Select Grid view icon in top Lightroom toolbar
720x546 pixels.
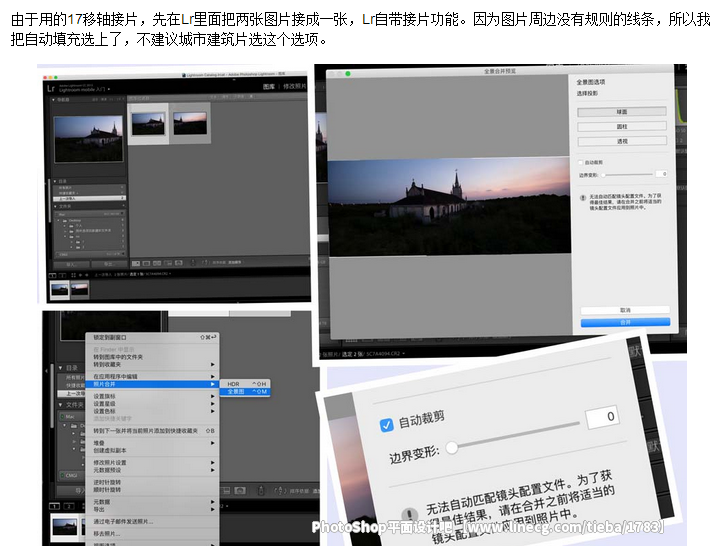(x=136, y=264)
